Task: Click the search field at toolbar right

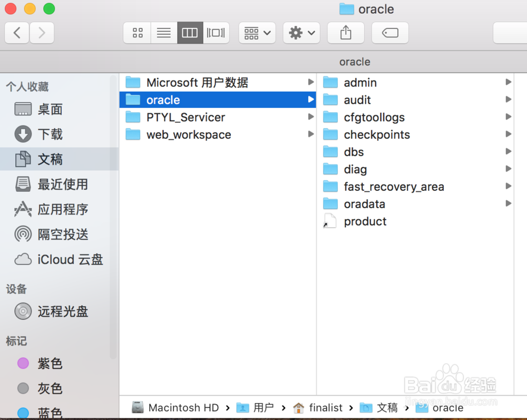Action: click(510, 33)
